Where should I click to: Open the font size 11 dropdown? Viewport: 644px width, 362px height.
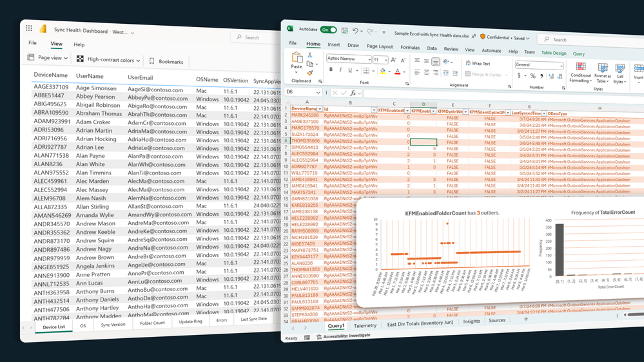pos(386,60)
